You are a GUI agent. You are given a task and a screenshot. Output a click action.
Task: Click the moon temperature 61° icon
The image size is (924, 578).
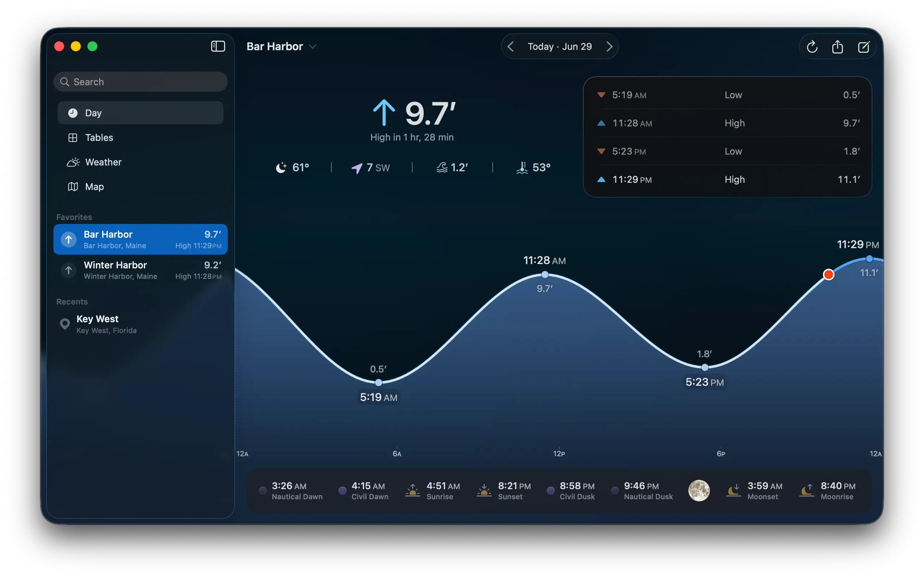pyautogui.click(x=281, y=167)
